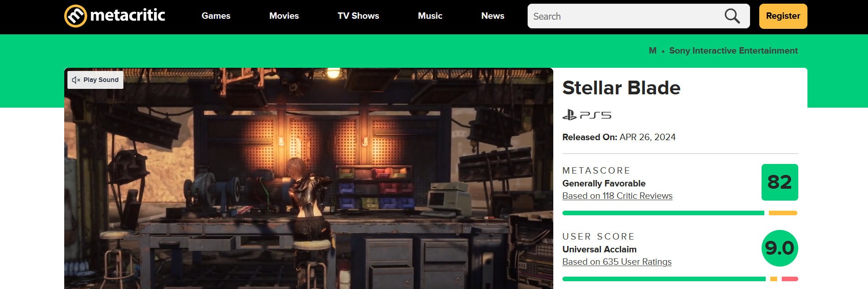Click the Metacritic circular logo icon

tap(76, 16)
